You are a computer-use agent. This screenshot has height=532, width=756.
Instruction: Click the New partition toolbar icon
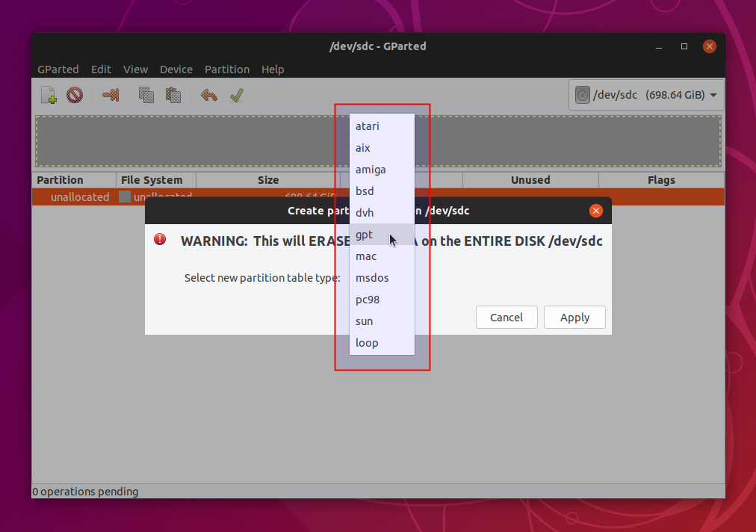[x=49, y=95]
